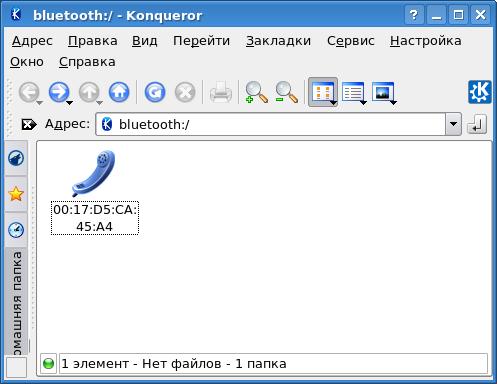Viewport: 497px width, 384px height.
Task: Go forward with the blue arrow
Action: 59,92
